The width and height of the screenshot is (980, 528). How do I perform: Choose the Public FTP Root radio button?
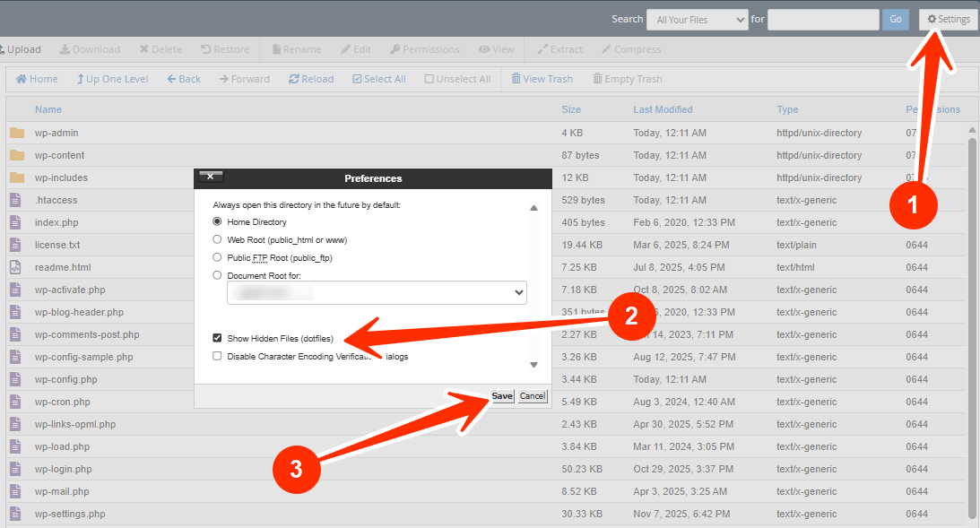click(x=217, y=257)
